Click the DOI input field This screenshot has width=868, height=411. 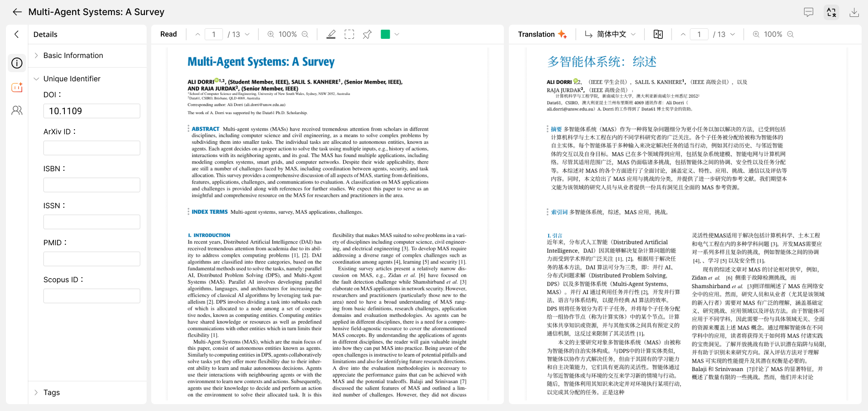point(92,111)
